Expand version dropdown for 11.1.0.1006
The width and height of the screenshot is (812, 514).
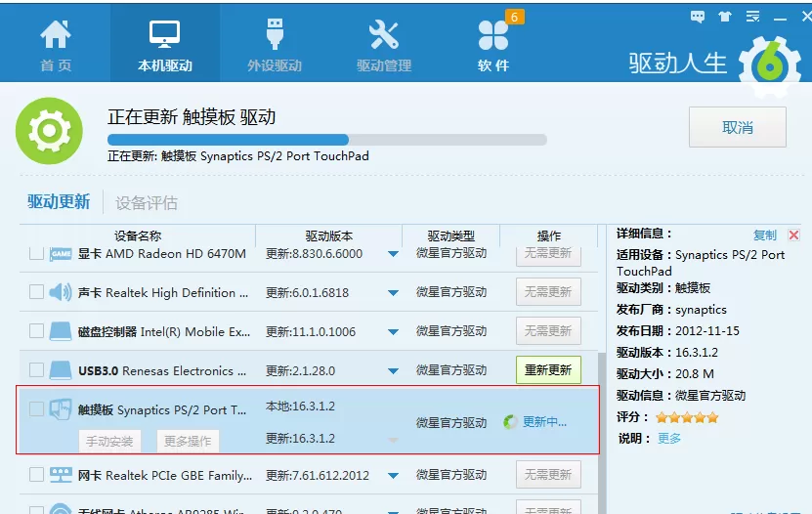pos(393,332)
